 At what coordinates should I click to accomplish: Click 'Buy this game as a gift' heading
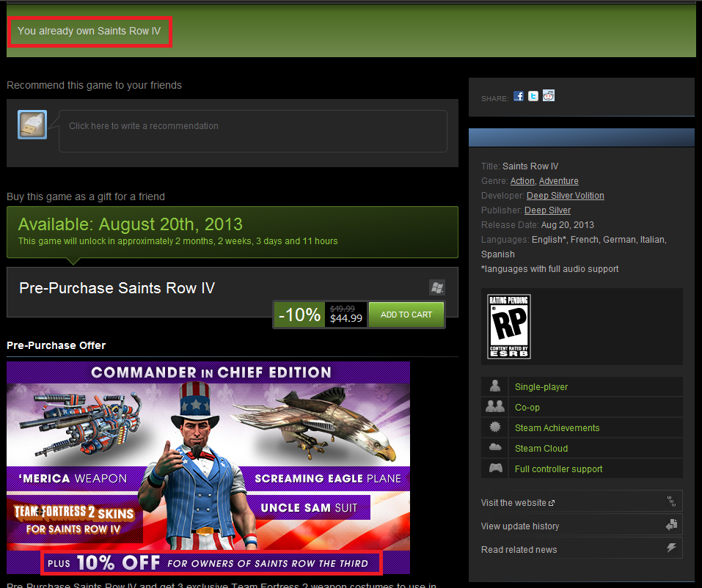pos(86,196)
